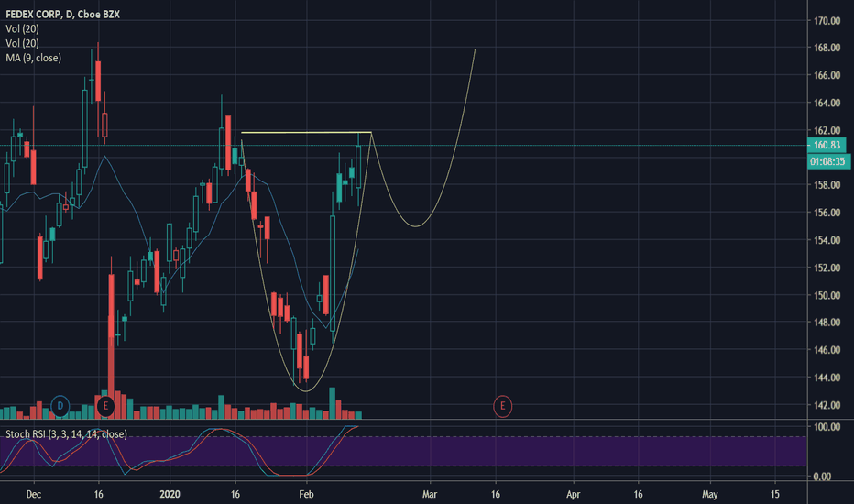The height and width of the screenshot is (504, 854).
Task: Click the current price label 160.83
Action: (827, 145)
